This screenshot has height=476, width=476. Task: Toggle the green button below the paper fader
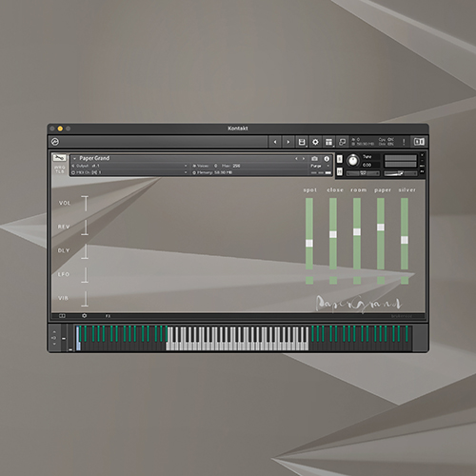pos(381,280)
